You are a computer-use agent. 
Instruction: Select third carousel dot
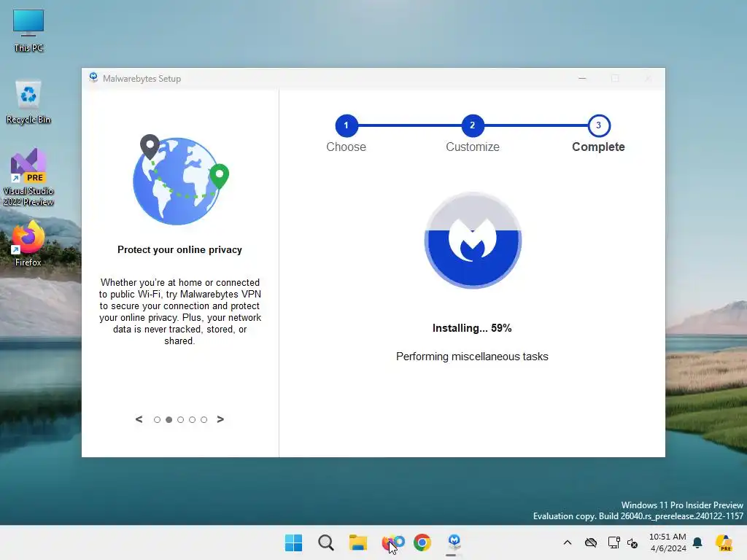[x=181, y=419]
